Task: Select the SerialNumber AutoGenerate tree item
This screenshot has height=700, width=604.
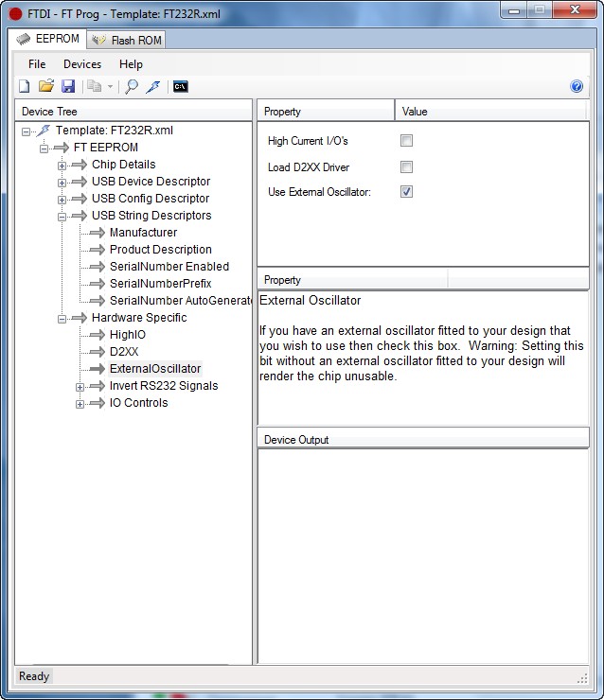Action: point(181,301)
